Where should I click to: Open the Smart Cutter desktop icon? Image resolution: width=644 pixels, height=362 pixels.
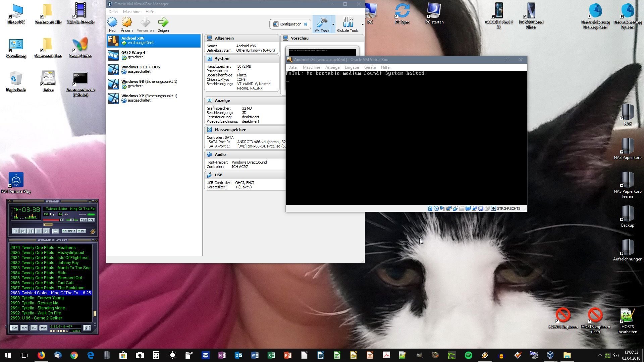pyautogui.click(x=80, y=48)
